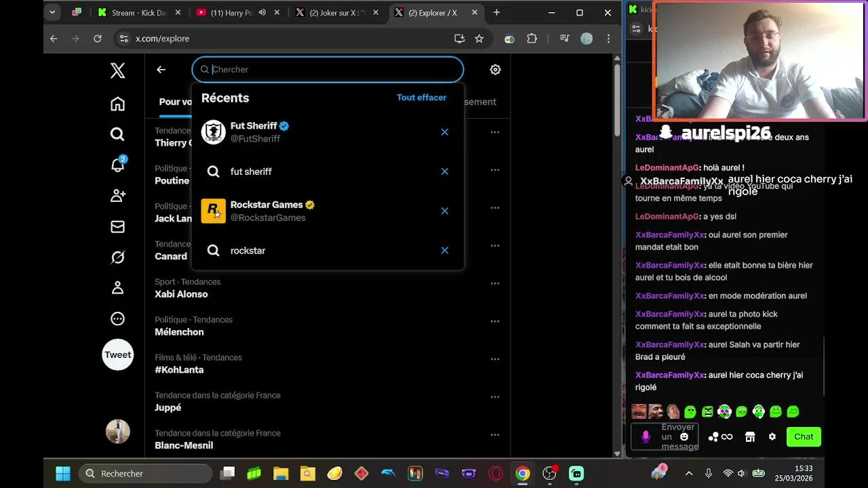Image resolution: width=868 pixels, height=488 pixels.
Task: Open the More circle menu in sidebar
Action: click(118, 319)
